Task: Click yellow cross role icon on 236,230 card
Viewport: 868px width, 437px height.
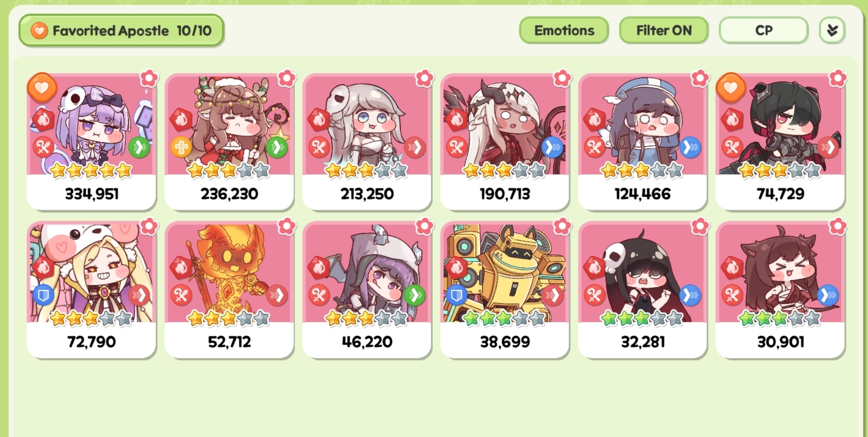Action: pyautogui.click(x=181, y=147)
